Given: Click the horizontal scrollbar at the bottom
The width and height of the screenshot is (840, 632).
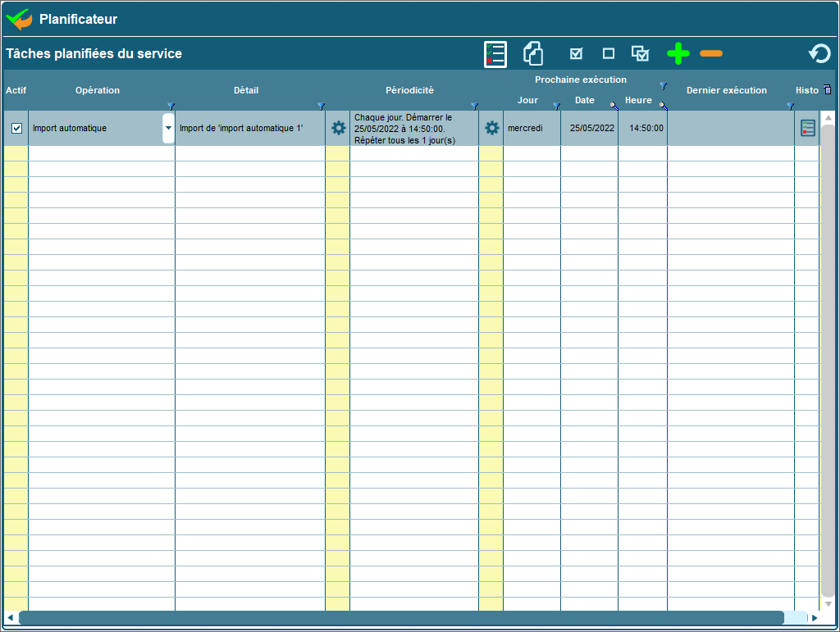Looking at the screenshot, I should (x=401, y=617).
